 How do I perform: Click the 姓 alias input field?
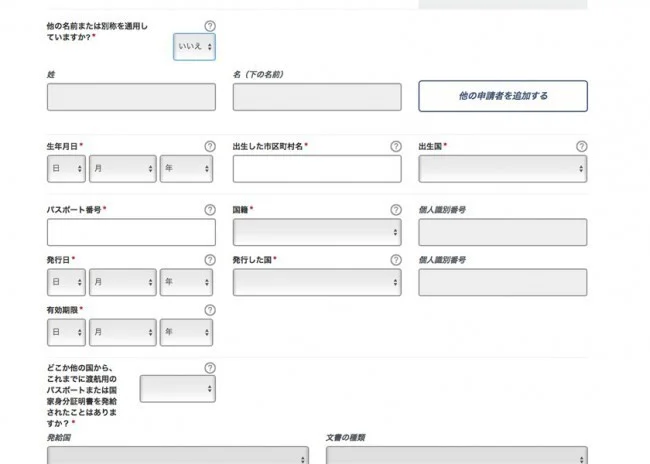coord(131,97)
